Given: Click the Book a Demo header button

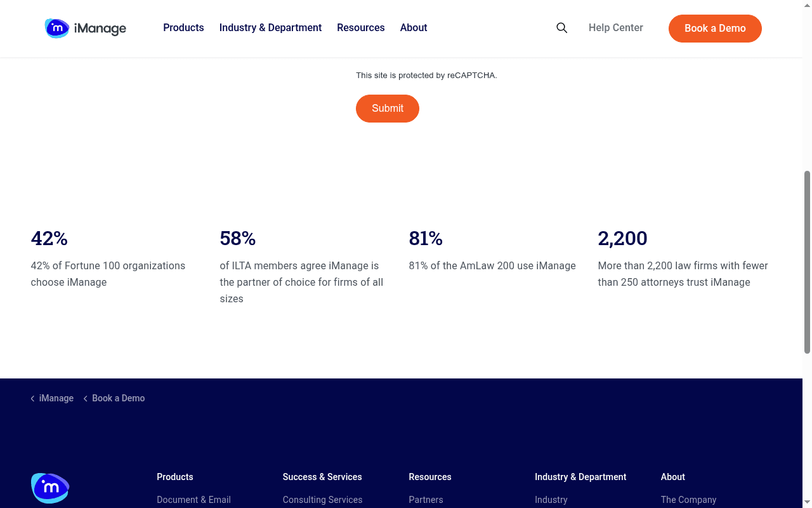Looking at the screenshot, I should coord(715,29).
